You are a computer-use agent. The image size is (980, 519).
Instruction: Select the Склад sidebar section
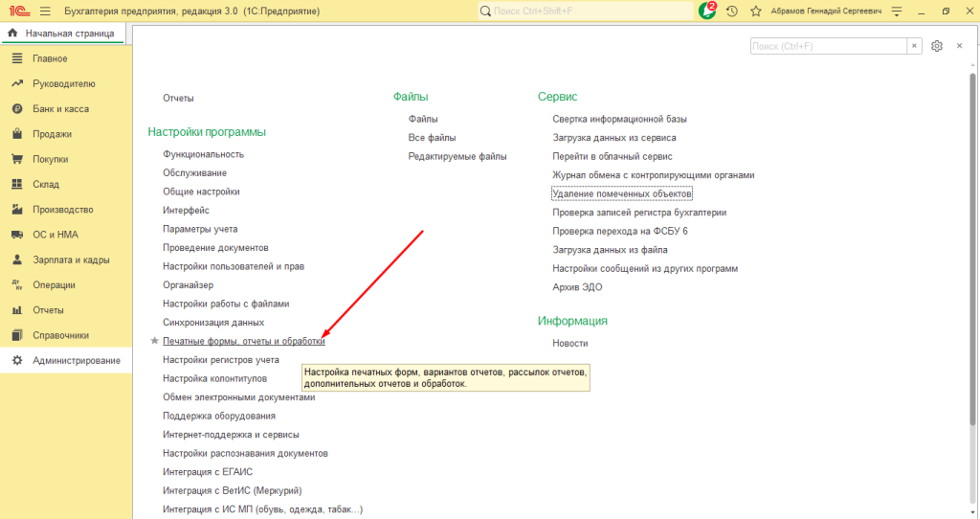click(x=45, y=185)
